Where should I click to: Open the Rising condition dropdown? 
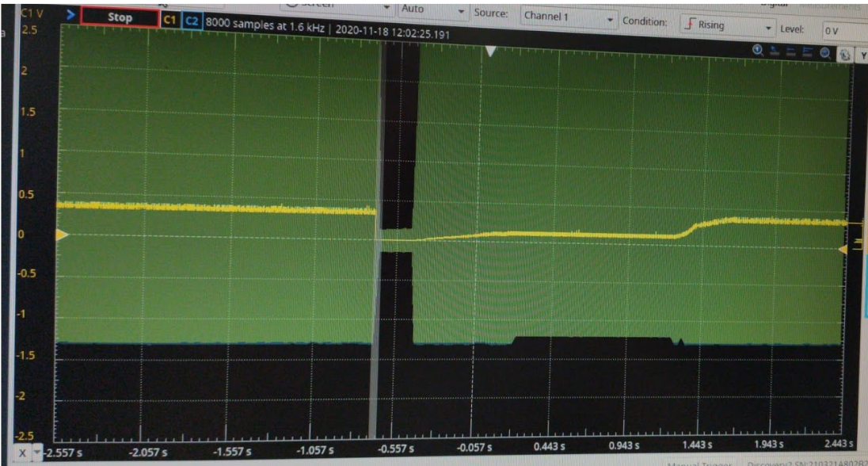point(728,25)
